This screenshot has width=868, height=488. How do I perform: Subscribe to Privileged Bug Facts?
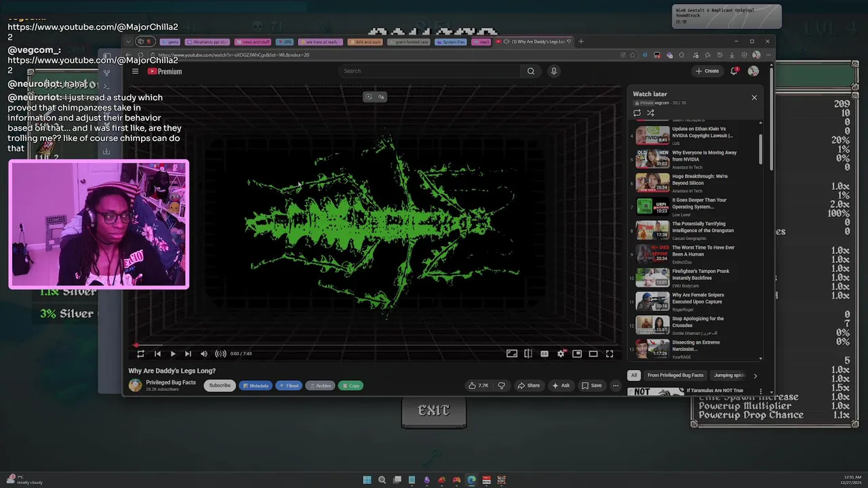(x=220, y=386)
